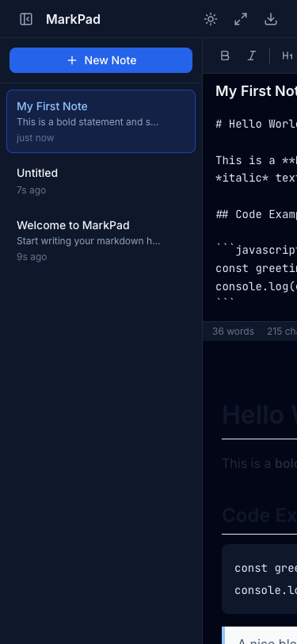Apply italic formatting with the I icon

click(251, 56)
